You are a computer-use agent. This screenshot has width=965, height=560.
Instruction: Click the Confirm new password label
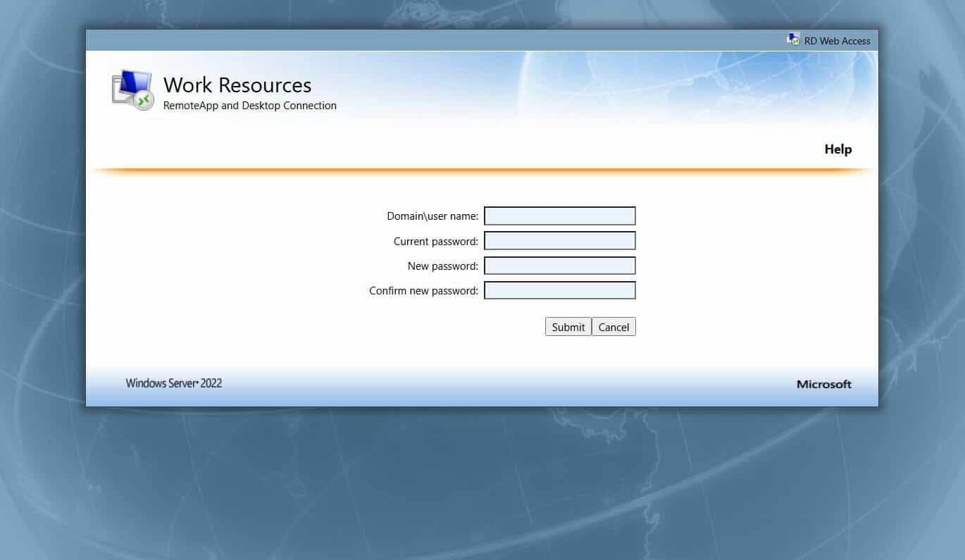point(423,290)
